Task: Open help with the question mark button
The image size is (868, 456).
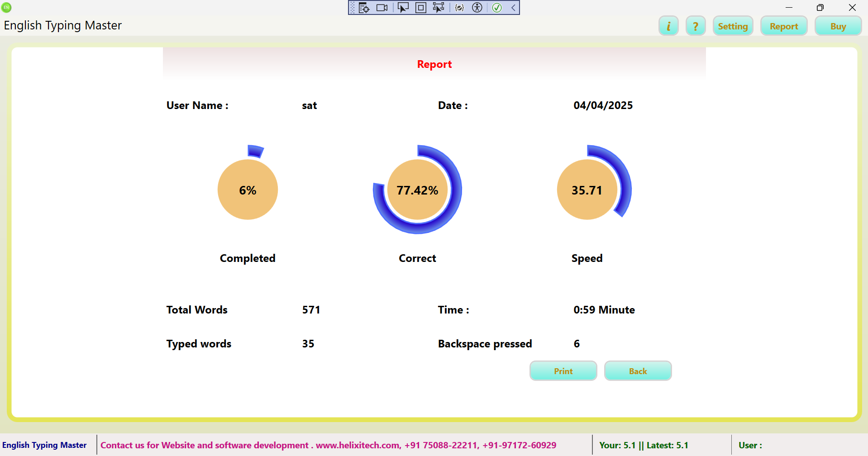Action: coord(696,26)
